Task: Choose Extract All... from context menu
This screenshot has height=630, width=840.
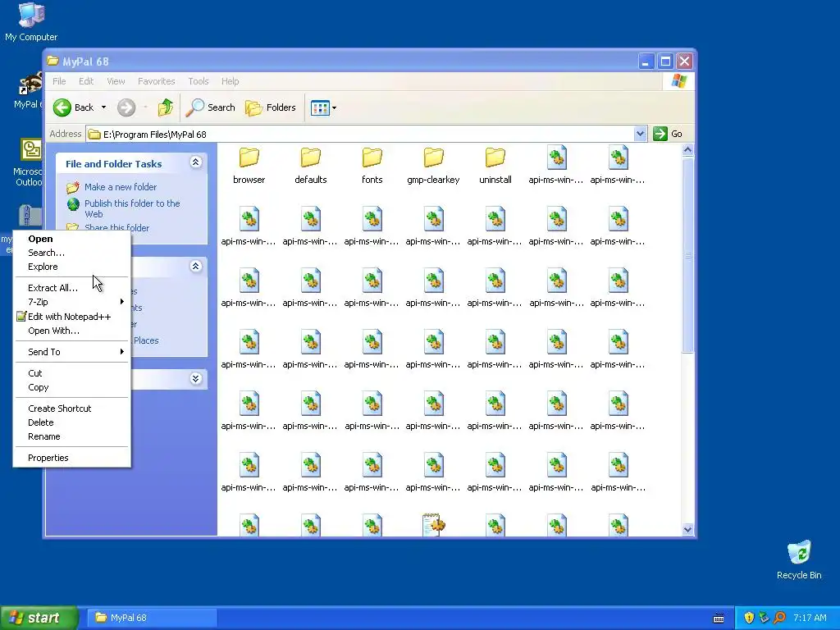Action: click(72, 288)
